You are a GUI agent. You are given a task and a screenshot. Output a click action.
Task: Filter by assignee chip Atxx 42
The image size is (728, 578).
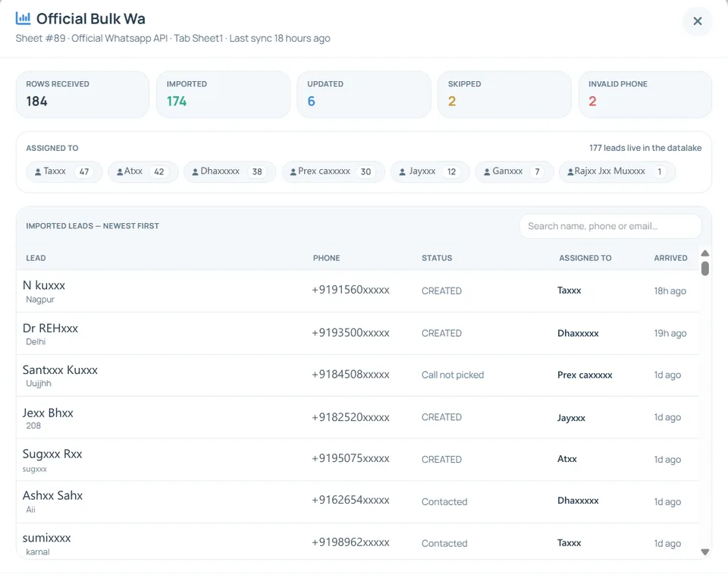tap(143, 171)
